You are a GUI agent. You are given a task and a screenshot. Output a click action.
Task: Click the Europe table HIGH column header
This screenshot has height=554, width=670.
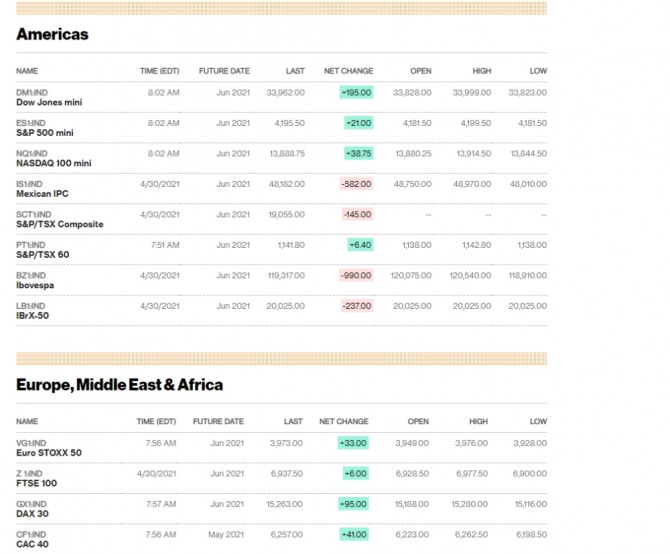tap(479, 422)
